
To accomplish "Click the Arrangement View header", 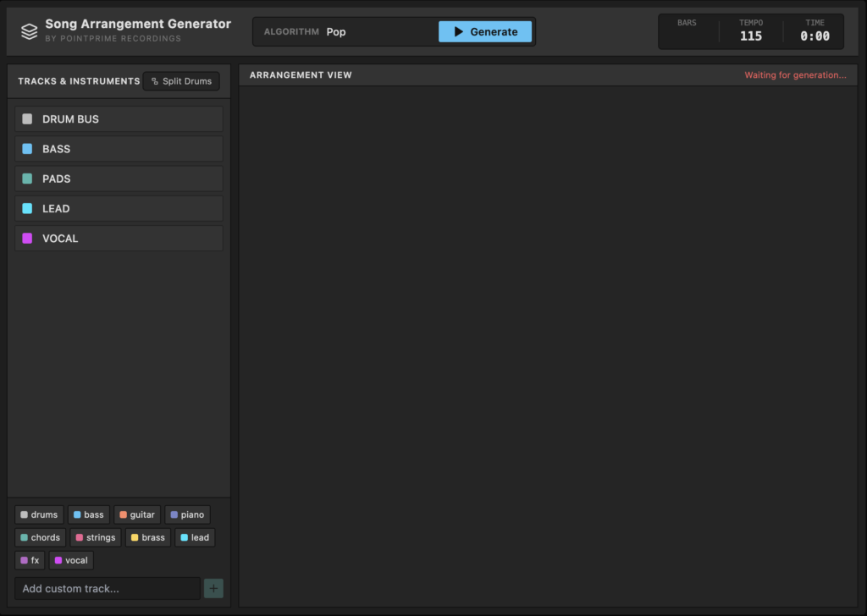I will (301, 75).
